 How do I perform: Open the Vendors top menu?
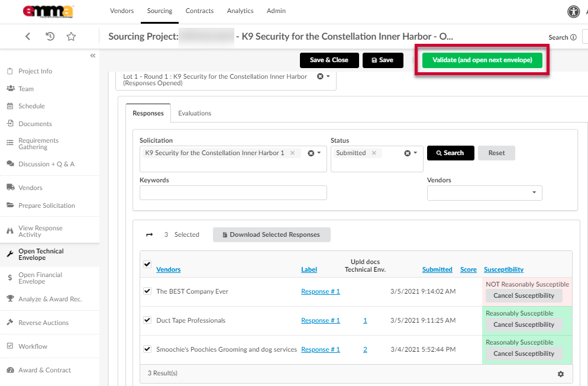[122, 11]
